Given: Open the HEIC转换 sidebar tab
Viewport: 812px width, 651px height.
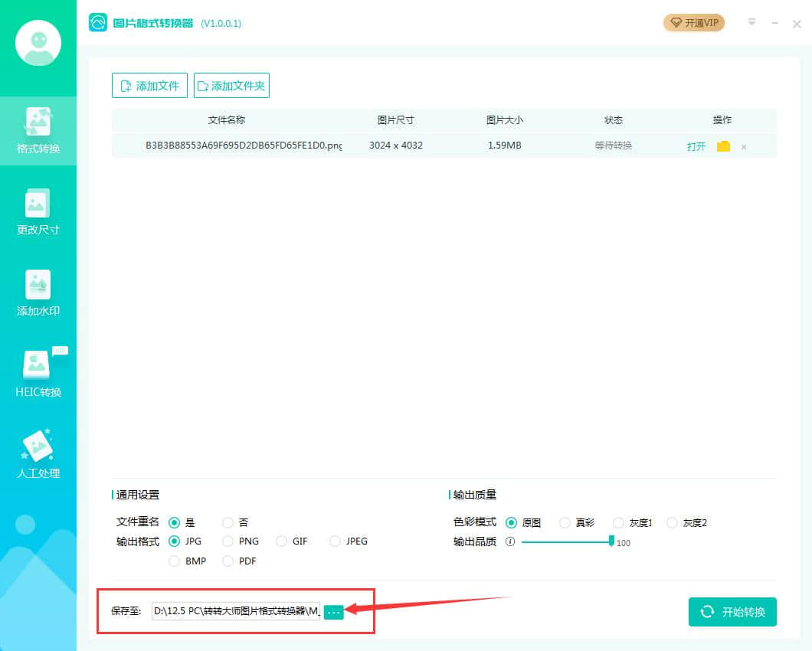Looking at the screenshot, I should (38, 375).
